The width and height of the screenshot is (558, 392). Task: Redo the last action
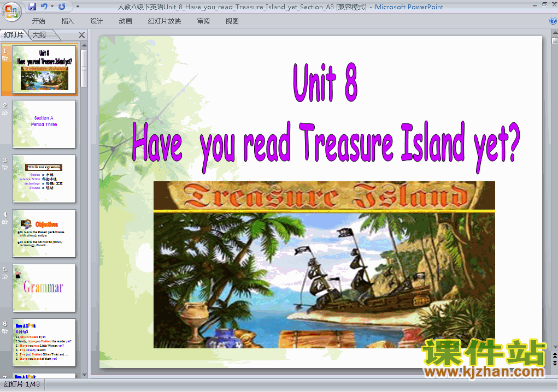[x=62, y=7]
